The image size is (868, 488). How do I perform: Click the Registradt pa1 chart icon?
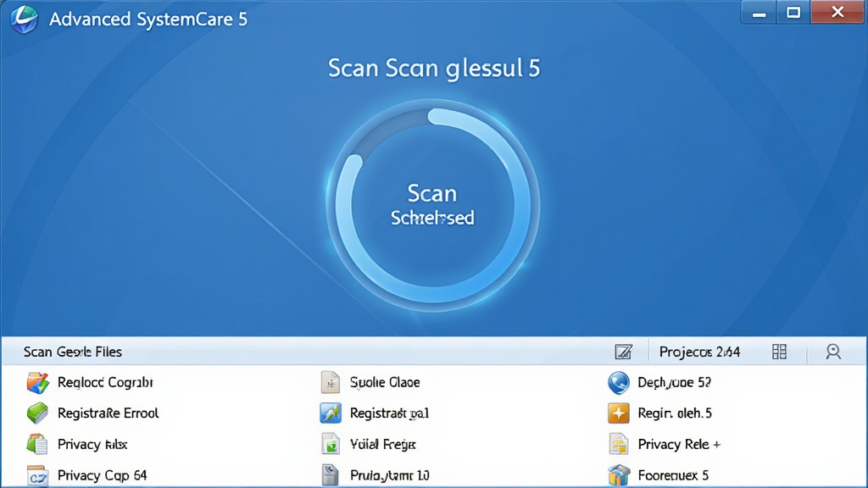pos(331,413)
